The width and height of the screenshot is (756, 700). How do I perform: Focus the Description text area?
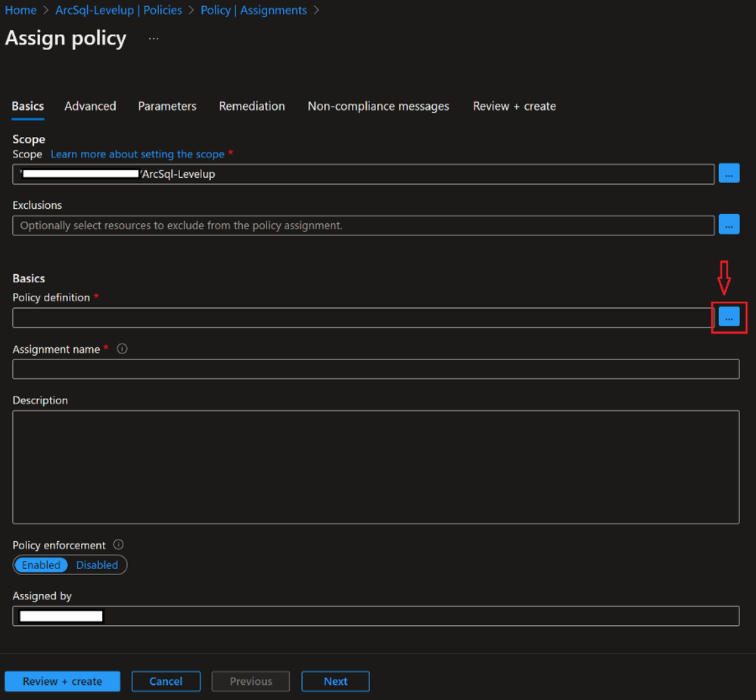click(375, 467)
